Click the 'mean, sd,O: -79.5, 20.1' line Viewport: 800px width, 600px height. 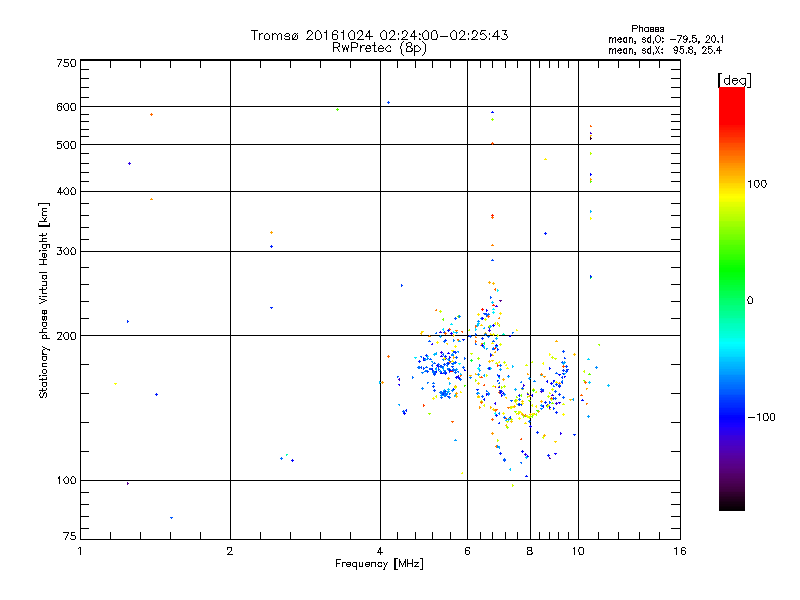666,39
